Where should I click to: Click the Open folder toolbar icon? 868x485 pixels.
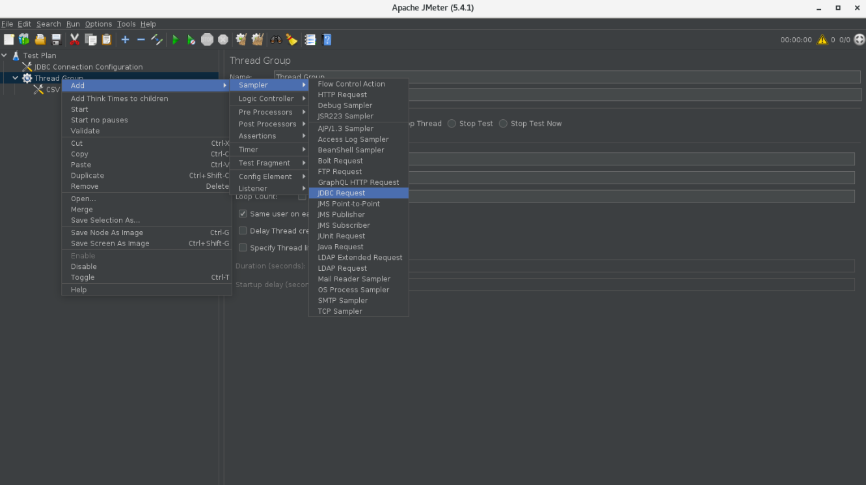pyautogui.click(x=40, y=40)
